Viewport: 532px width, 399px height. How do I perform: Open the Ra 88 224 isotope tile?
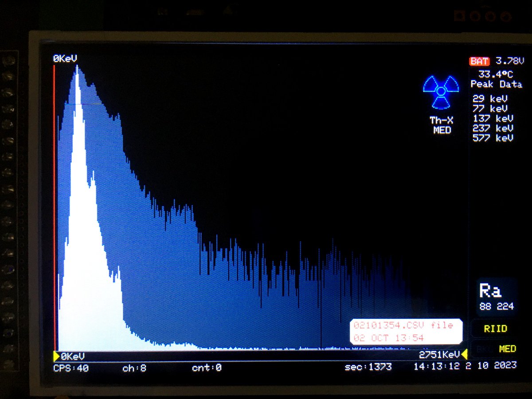click(497, 297)
